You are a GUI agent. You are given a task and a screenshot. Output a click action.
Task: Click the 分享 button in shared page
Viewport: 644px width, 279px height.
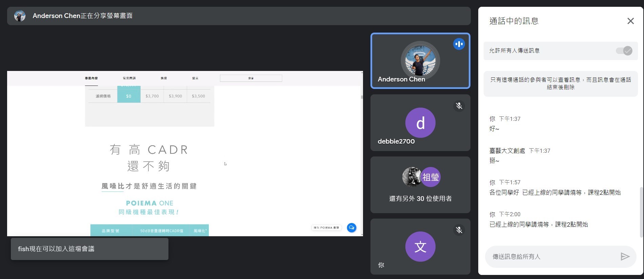point(251,78)
